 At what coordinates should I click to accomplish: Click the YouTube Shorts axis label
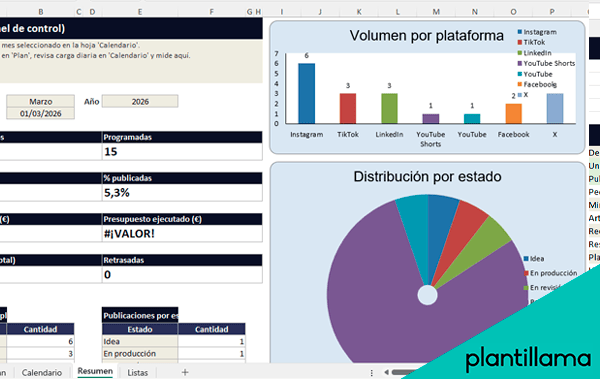[x=431, y=139]
